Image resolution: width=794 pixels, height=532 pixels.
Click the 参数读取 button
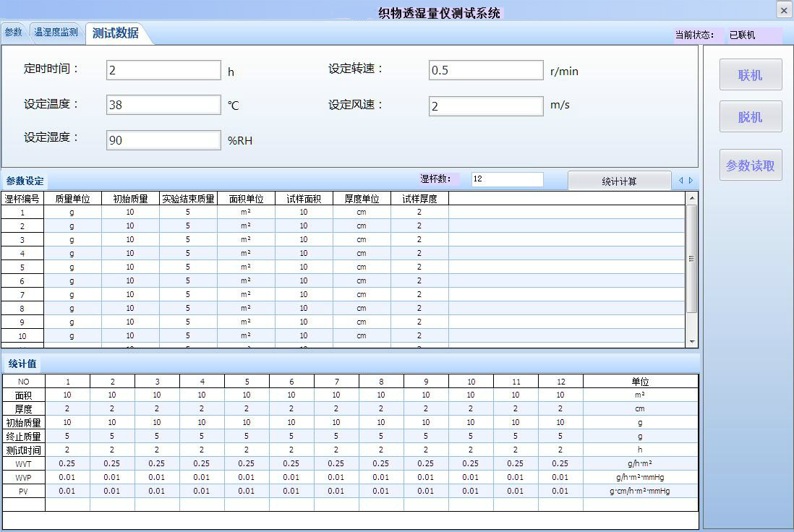tap(750, 165)
